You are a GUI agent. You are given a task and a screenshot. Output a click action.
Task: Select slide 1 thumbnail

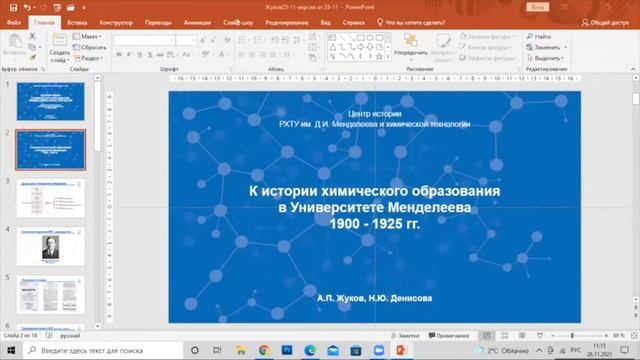(x=51, y=101)
